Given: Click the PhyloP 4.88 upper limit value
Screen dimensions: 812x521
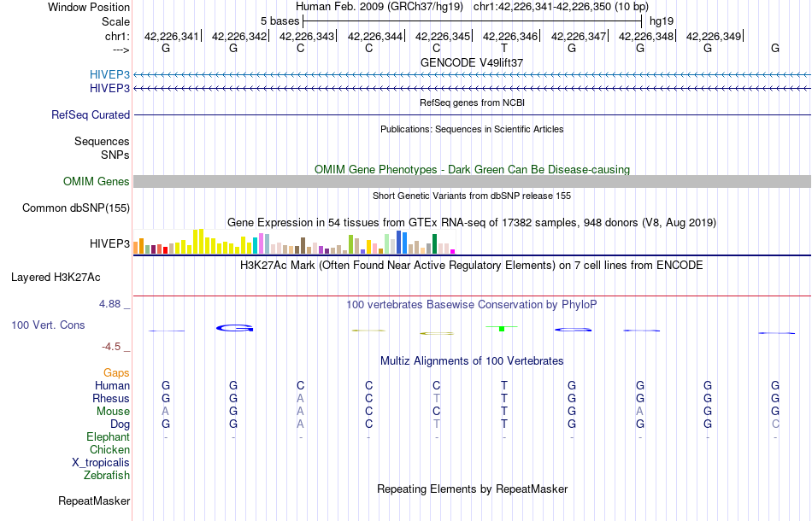Looking at the screenshot, I should click(x=110, y=304).
